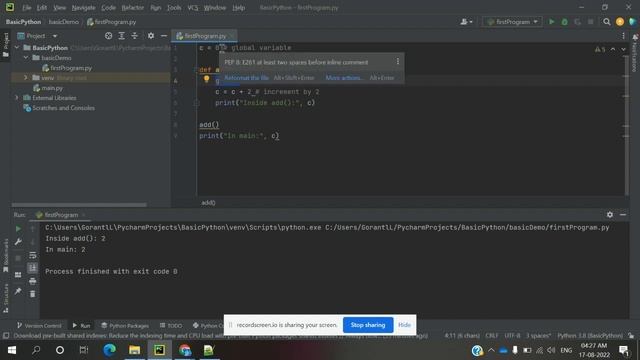Click Python 3.8 interpreter in status bar
The width and height of the screenshot is (640, 360).
click(x=590, y=336)
